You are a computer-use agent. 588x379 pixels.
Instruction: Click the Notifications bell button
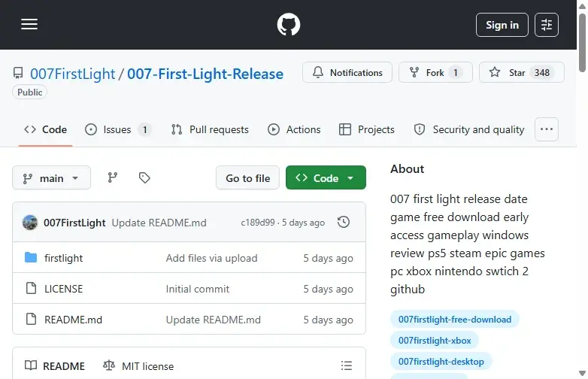(x=347, y=72)
